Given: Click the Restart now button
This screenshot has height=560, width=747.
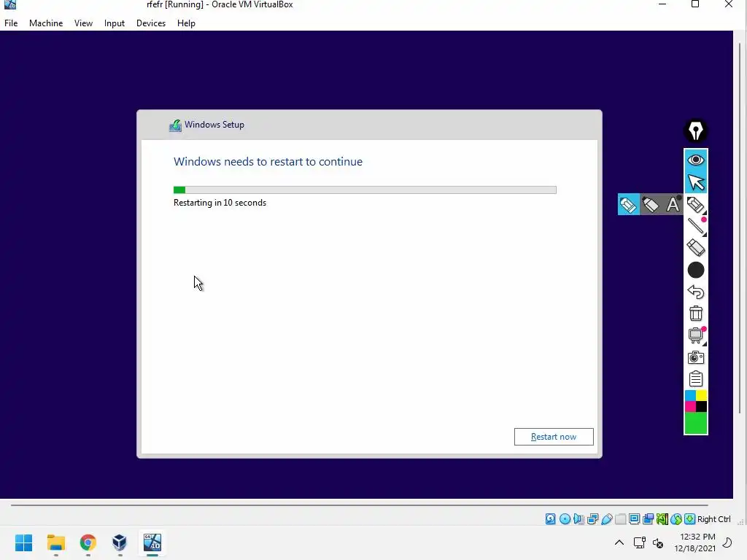Looking at the screenshot, I should click(x=554, y=437).
